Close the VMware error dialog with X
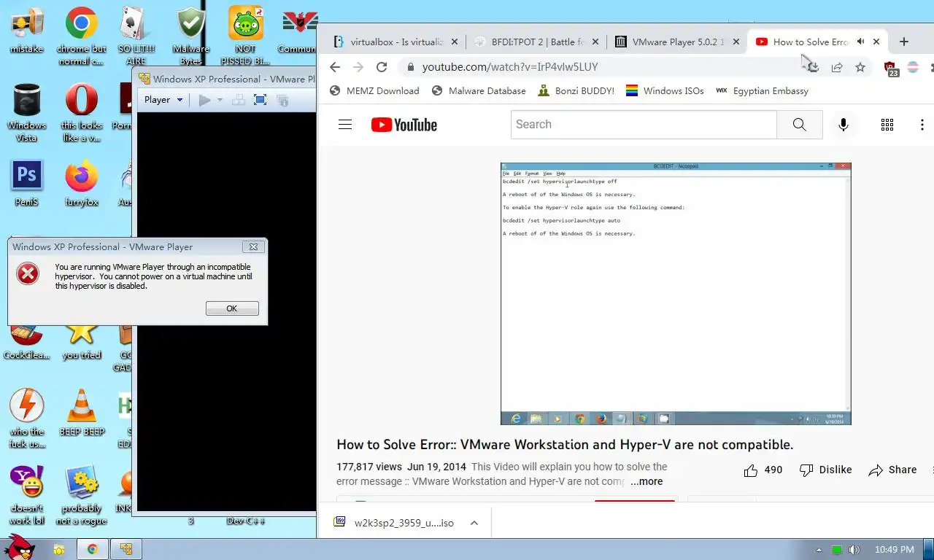Image resolution: width=934 pixels, height=560 pixels. [253, 247]
